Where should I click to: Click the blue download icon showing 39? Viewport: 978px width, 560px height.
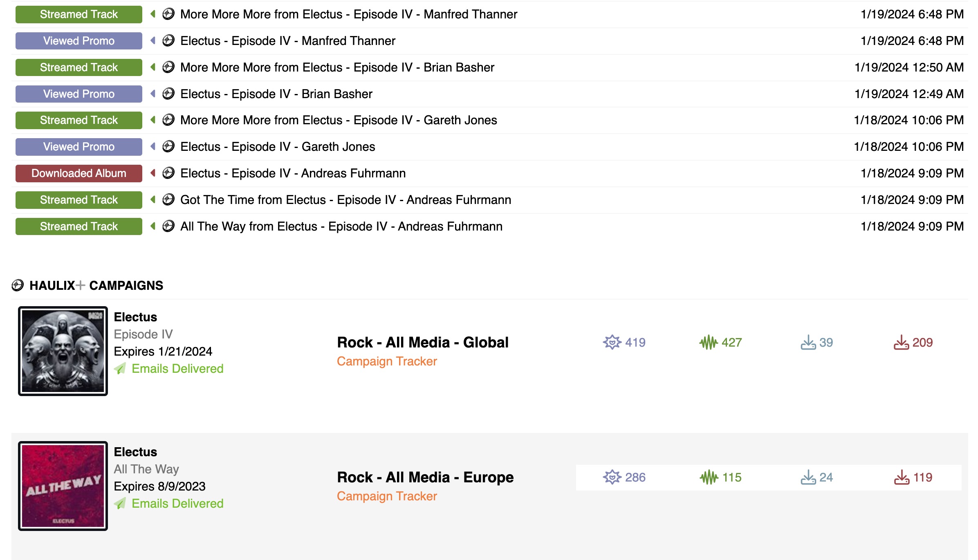808,342
